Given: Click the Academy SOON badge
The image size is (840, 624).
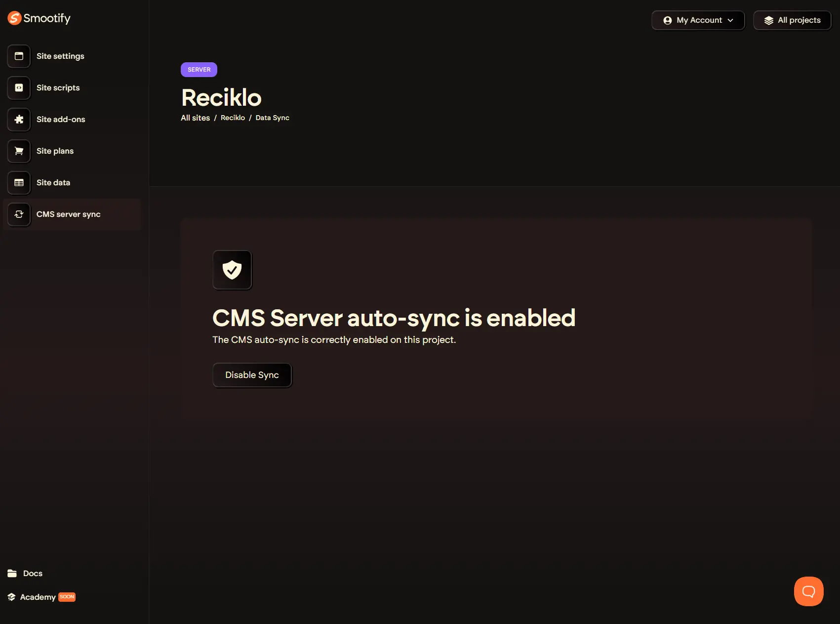Looking at the screenshot, I should click(67, 597).
